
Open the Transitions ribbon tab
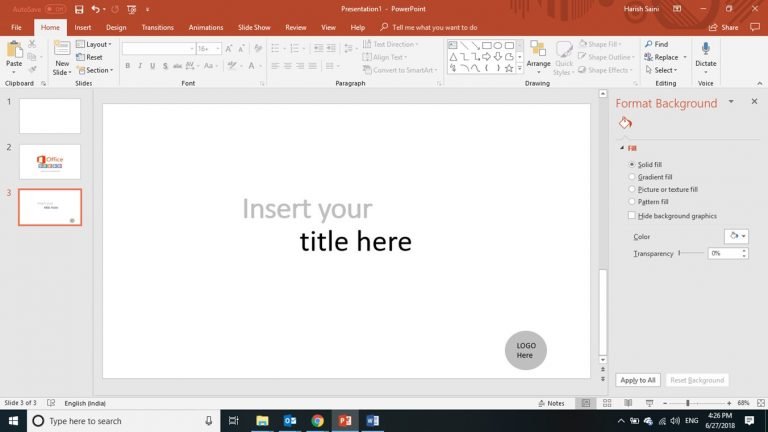tap(157, 27)
